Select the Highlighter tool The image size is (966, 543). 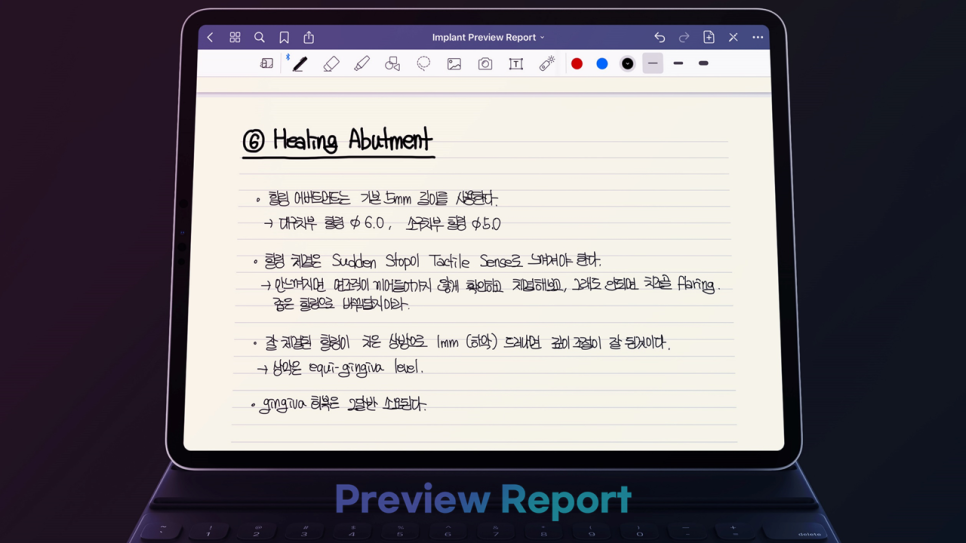click(x=362, y=64)
